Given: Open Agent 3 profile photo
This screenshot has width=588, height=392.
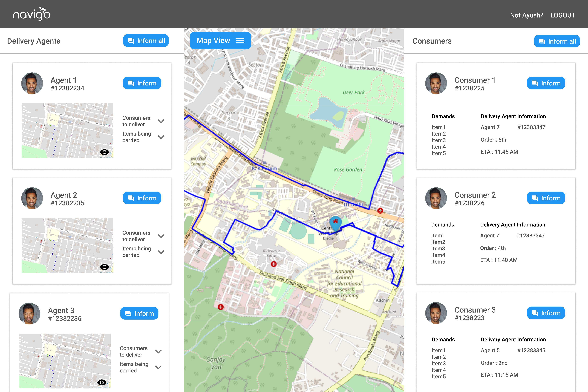Looking at the screenshot, I should point(29,313).
